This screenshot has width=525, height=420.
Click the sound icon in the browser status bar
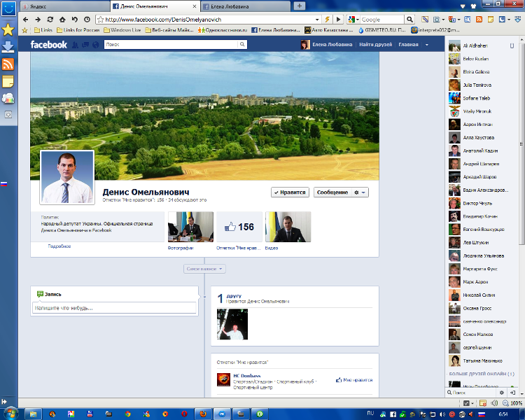(x=494, y=403)
